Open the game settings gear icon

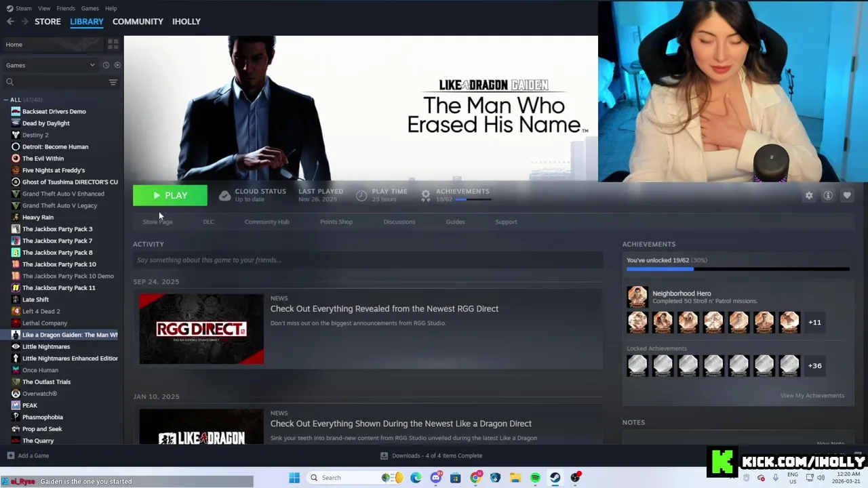(809, 195)
